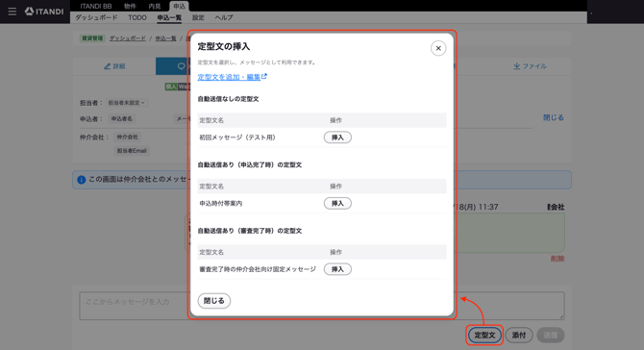Close the 定型文の挿入 dialog with X
This screenshot has height=350, width=644.
pyautogui.click(x=438, y=48)
